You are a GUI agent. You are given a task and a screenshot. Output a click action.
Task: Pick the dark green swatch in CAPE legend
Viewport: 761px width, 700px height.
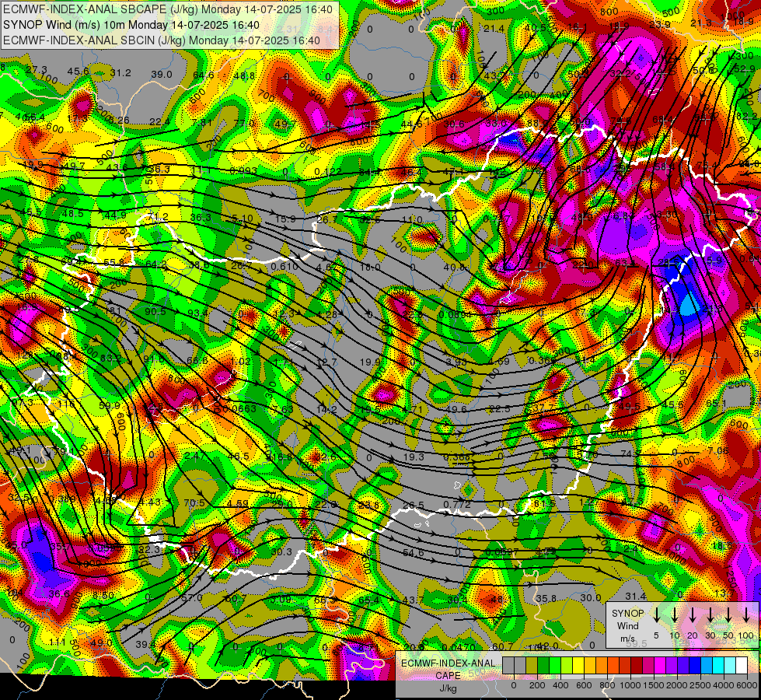(x=543, y=666)
